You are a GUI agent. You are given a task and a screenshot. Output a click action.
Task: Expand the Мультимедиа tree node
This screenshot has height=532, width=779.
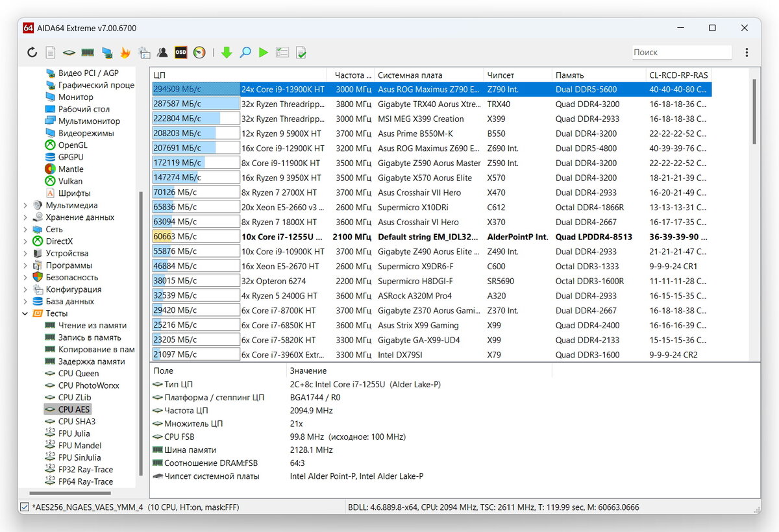tap(25, 205)
